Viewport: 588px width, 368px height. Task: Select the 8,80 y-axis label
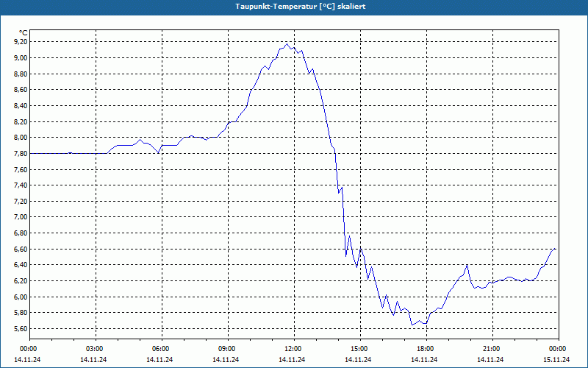click(21, 74)
